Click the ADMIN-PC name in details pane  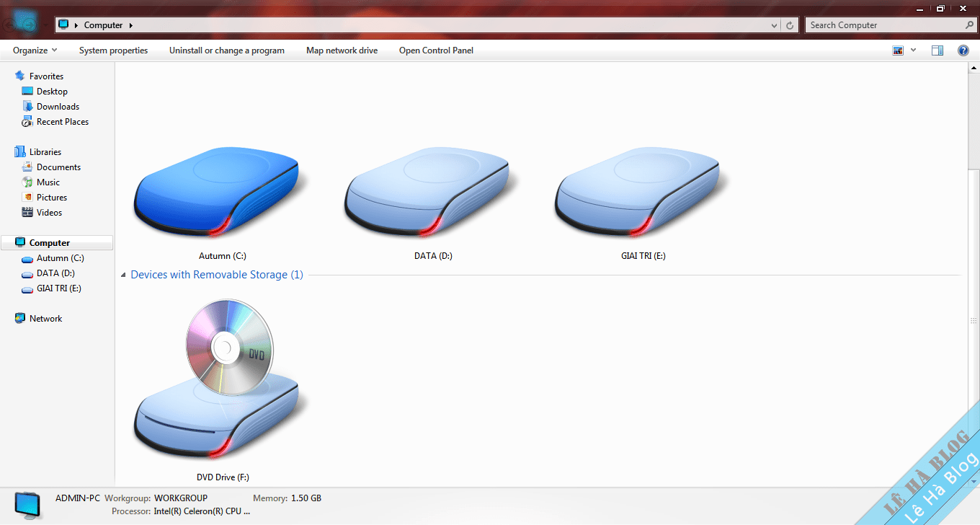pos(78,498)
